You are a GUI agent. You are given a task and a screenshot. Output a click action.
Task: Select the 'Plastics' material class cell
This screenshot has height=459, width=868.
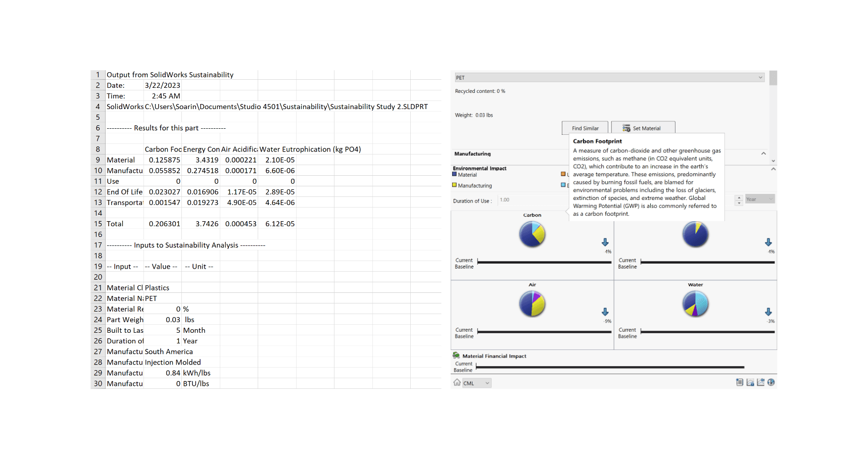163,288
